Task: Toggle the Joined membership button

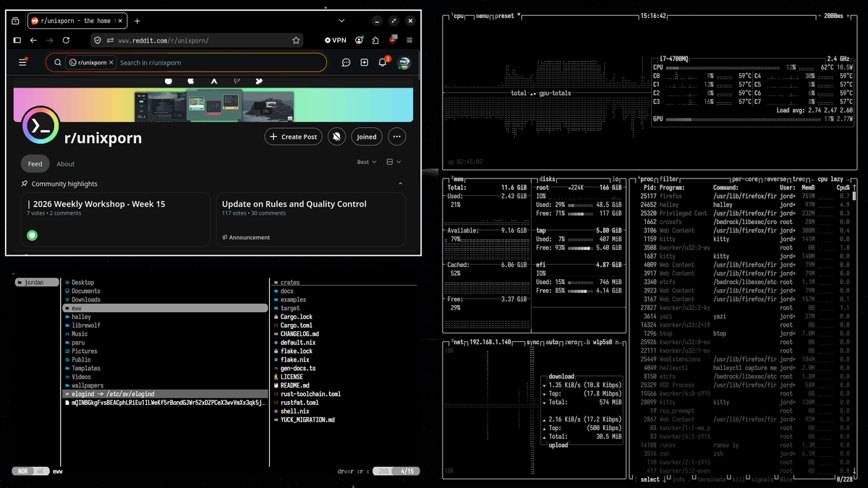Action: (x=367, y=136)
